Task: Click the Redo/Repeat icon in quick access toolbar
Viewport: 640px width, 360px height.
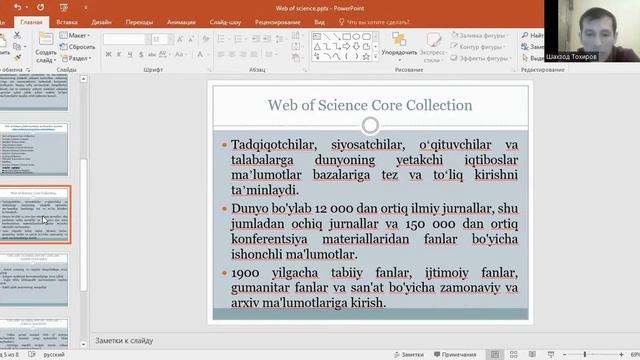Action: coord(40,7)
